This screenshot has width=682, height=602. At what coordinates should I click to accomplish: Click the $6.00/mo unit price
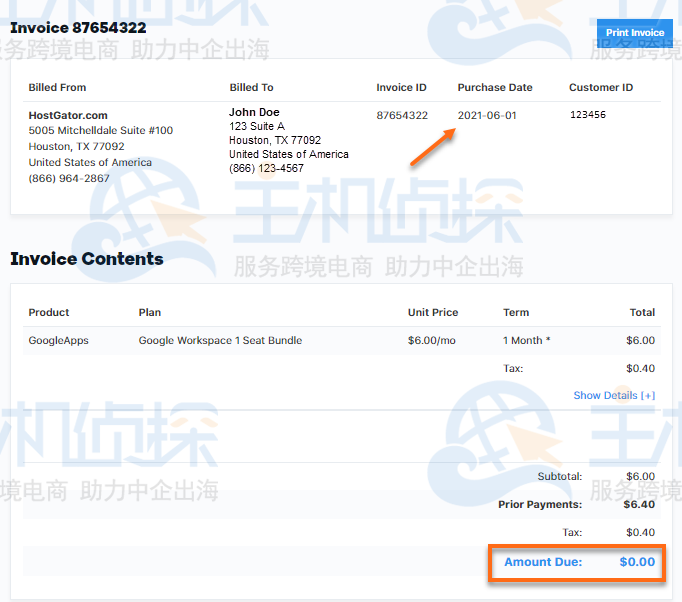(431, 340)
